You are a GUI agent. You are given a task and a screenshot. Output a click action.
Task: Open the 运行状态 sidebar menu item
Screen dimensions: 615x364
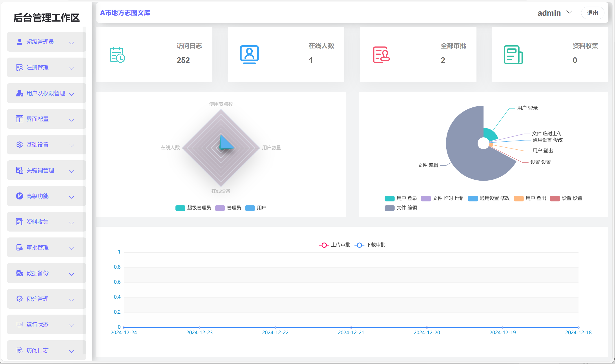coord(46,324)
